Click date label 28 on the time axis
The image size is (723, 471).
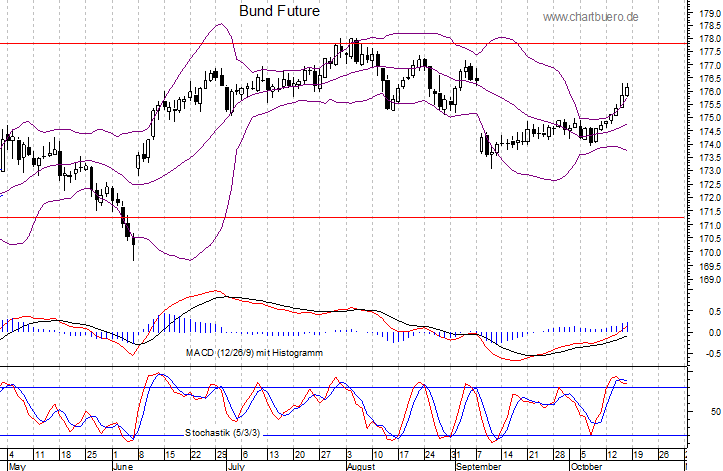[560, 455]
